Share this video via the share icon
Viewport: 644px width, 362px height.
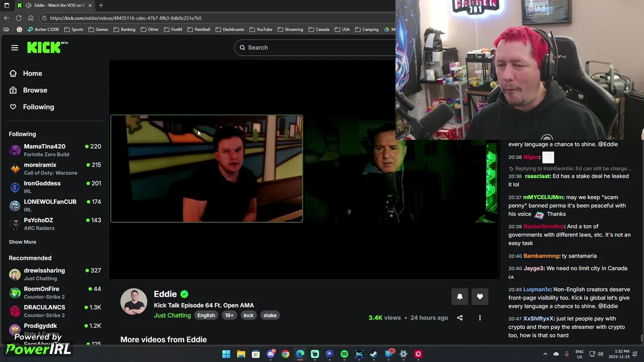pos(460,318)
